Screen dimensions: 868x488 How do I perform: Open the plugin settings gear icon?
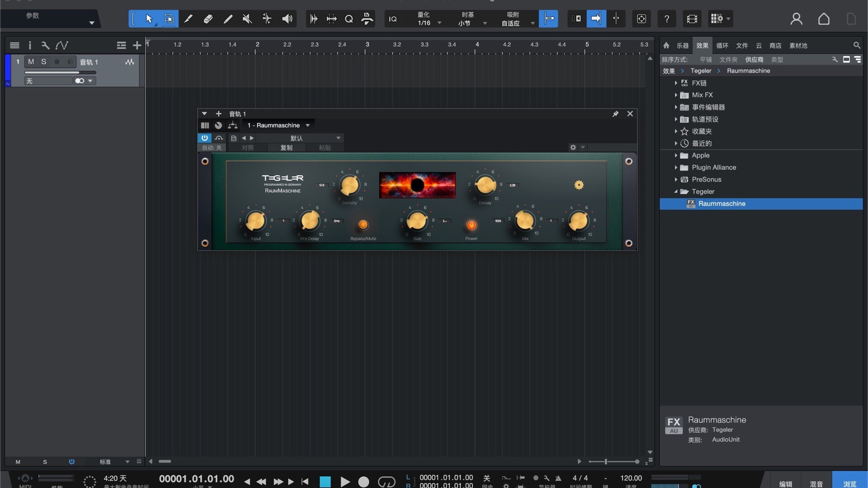tap(573, 148)
